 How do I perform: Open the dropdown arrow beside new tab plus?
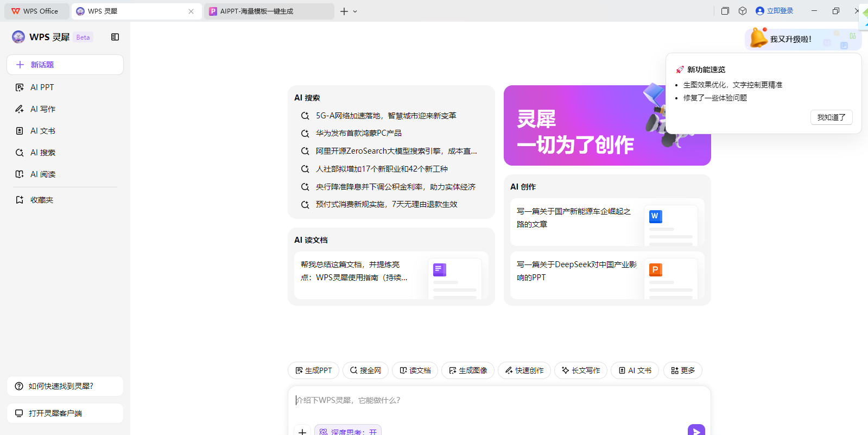point(355,11)
